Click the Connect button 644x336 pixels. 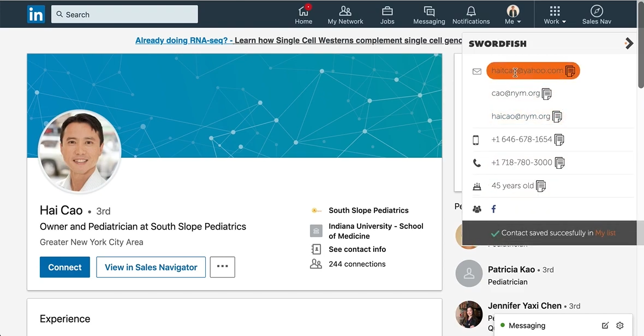point(65,267)
